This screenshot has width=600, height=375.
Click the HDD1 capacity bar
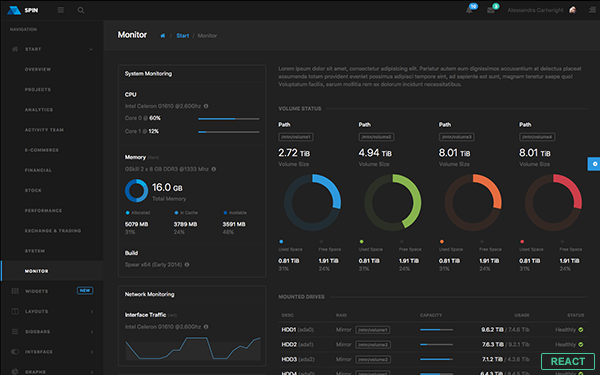(436, 329)
